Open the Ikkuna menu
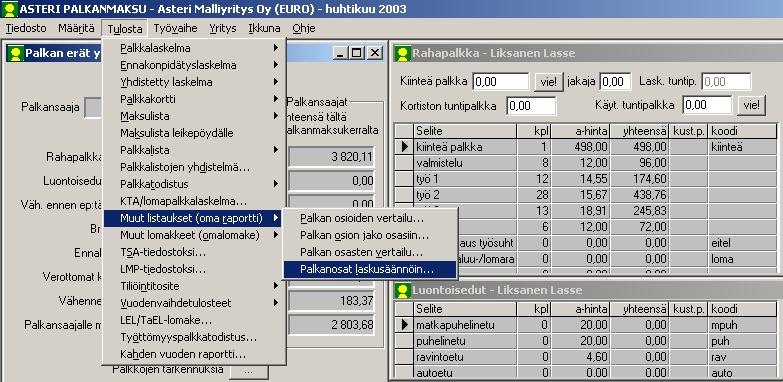 (264, 28)
